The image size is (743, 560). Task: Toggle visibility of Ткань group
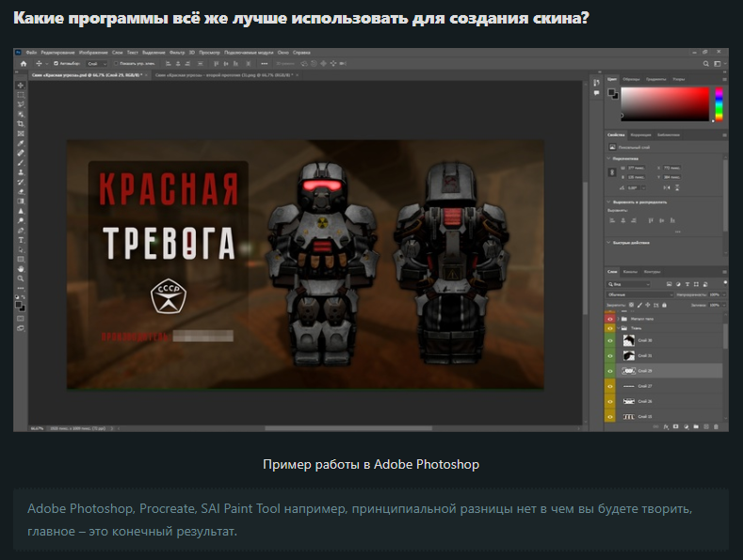[x=610, y=328]
